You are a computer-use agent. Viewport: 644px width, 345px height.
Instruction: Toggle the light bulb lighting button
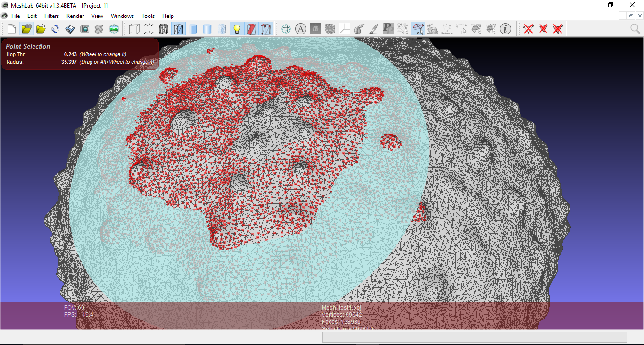[x=237, y=29]
